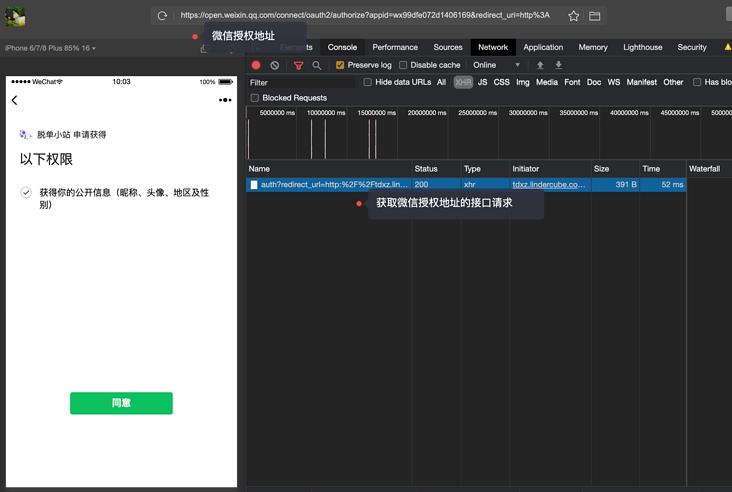Click the Filter text input

click(x=301, y=83)
